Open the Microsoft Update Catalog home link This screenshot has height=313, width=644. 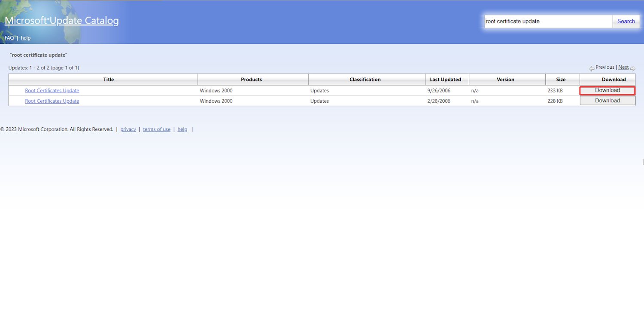coord(61,21)
